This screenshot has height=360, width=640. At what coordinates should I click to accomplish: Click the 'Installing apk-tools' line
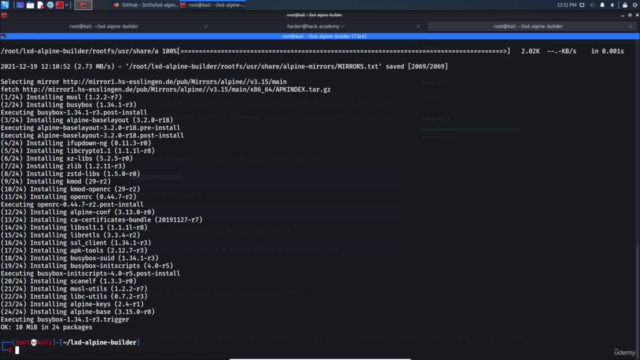74,251
